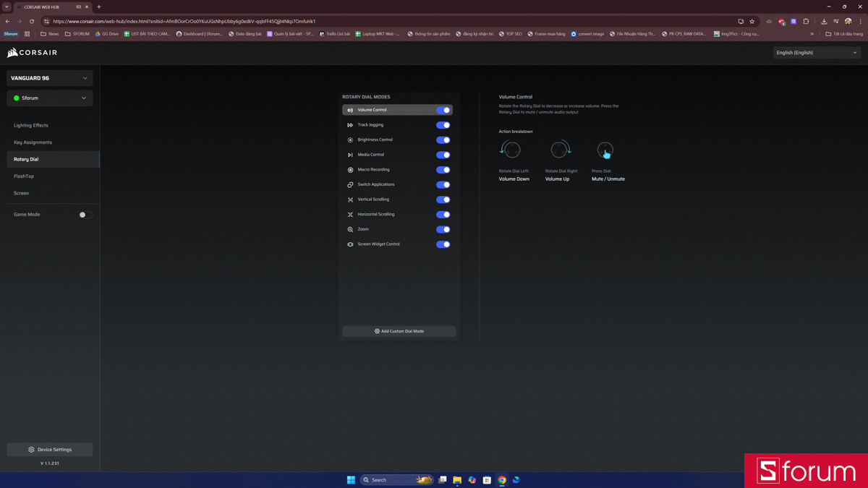Viewport: 868px width, 488px height.
Task: Click the Zoom magnifier icon
Action: (x=350, y=229)
